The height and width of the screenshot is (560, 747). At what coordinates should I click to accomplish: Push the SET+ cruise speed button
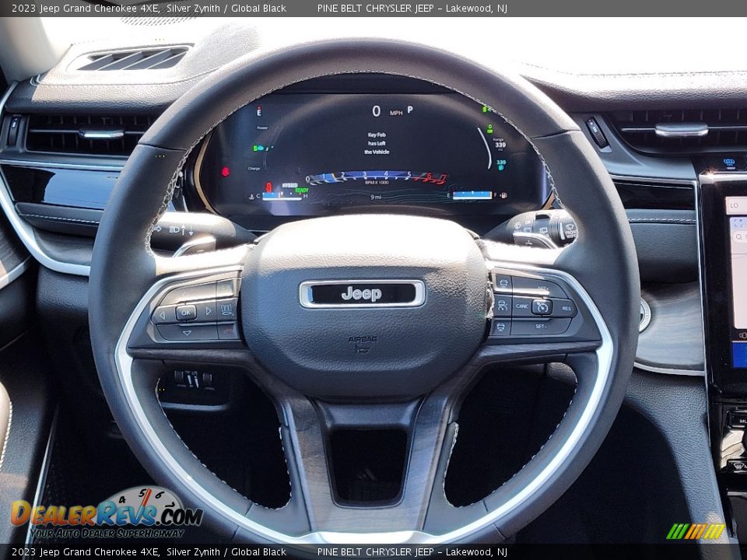[542, 288]
